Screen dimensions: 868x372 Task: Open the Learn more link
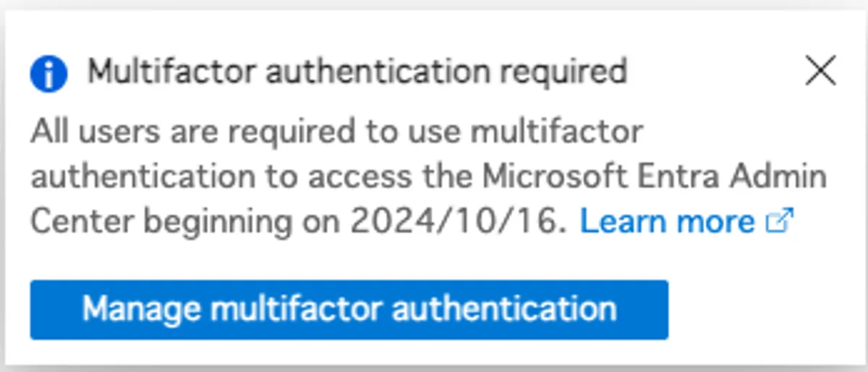click(667, 222)
